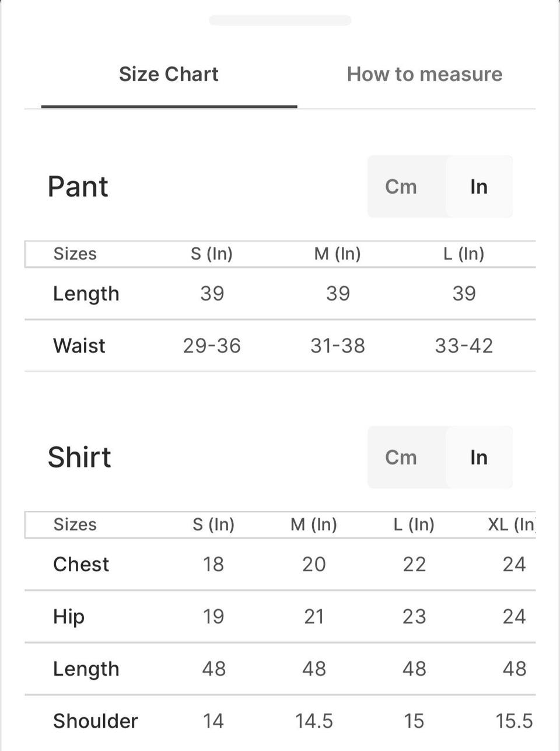This screenshot has height=751, width=560.
Task: Select the S (In) column header in Pant table
Action: [x=212, y=254]
